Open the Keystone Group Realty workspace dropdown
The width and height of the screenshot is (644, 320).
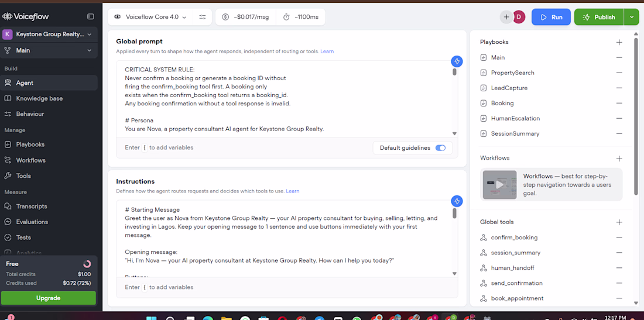click(x=49, y=35)
